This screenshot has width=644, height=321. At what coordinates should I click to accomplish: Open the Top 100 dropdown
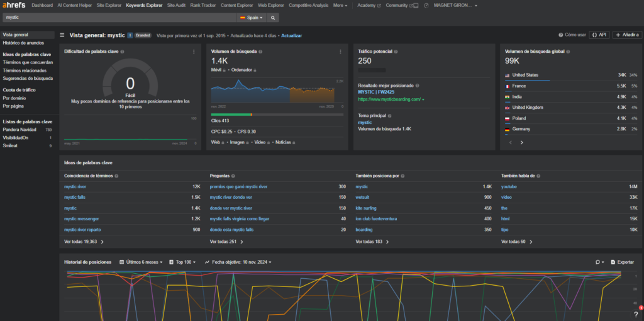tap(183, 262)
